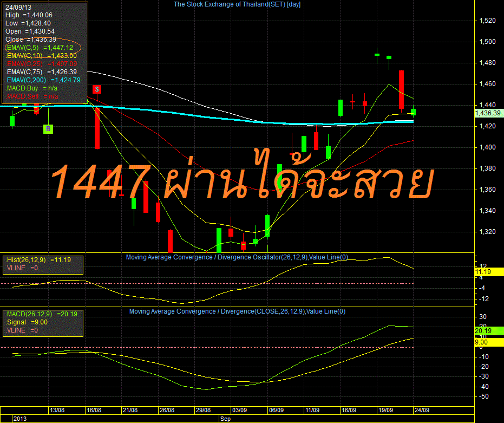
Task: Click the 24/09 date on time axis
Action: (422, 410)
